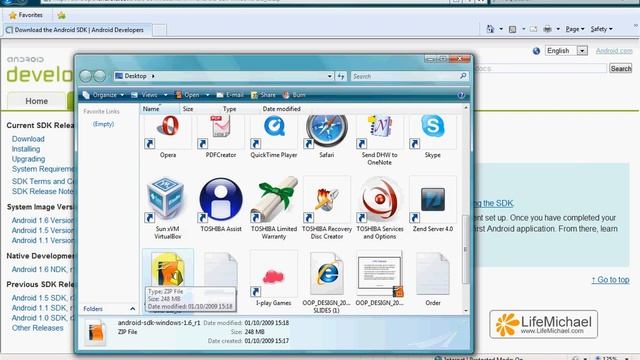The width and height of the screenshot is (640, 360).
Task: Click the Go to top link
Action: [x=610, y=280]
